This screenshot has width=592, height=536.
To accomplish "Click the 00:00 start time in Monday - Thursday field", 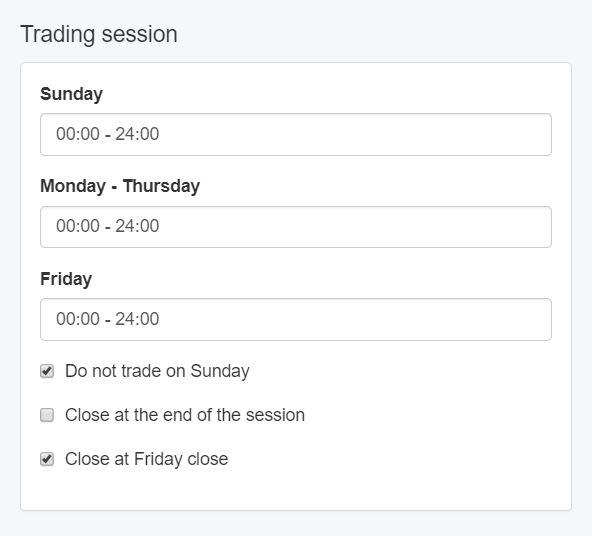I will point(78,226).
